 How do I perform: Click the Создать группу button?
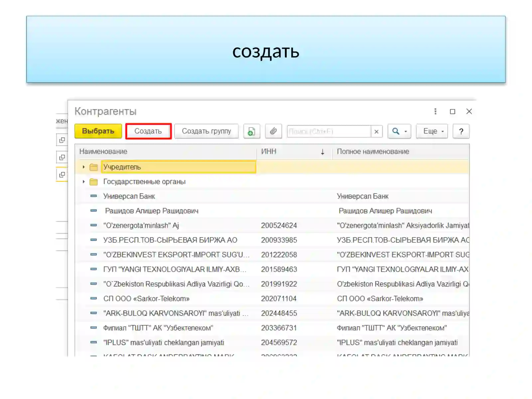pos(206,131)
